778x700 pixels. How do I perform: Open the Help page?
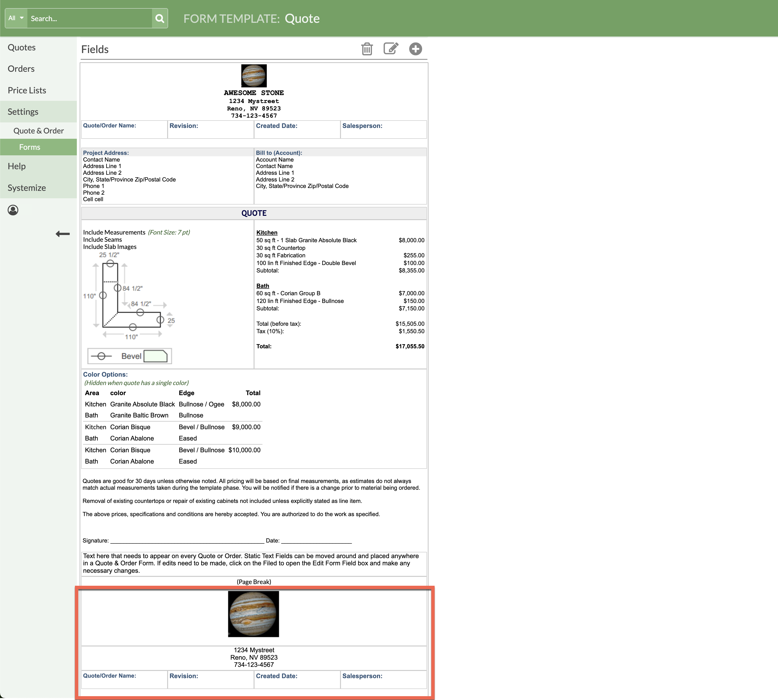17,166
